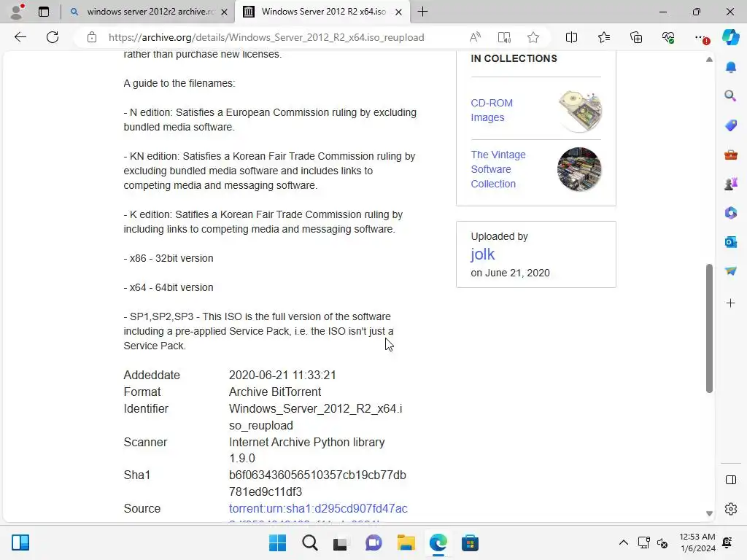The image size is (747, 560).
Task: Open The Vintage Software Collection link
Action: pyautogui.click(x=498, y=169)
